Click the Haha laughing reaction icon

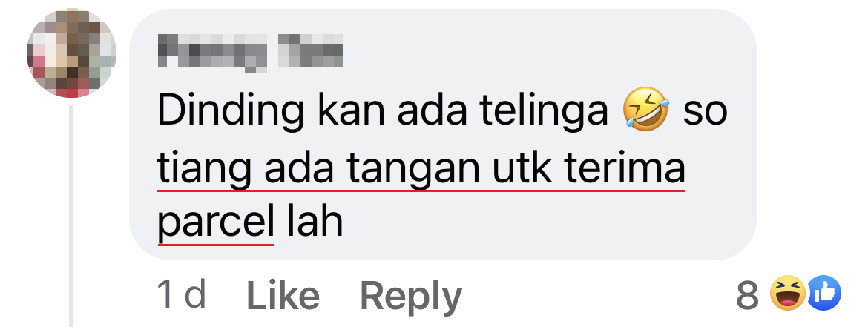coord(789,293)
